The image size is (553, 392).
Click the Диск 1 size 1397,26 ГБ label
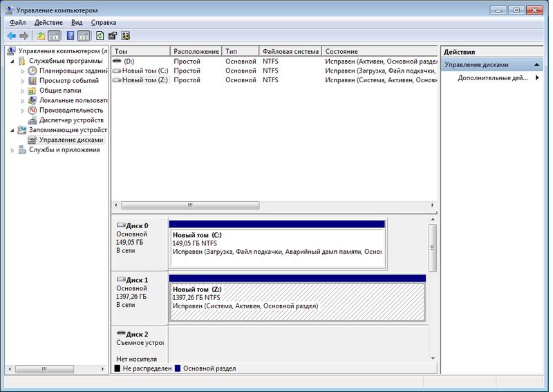pyautogui.click(x=131, y=297)
